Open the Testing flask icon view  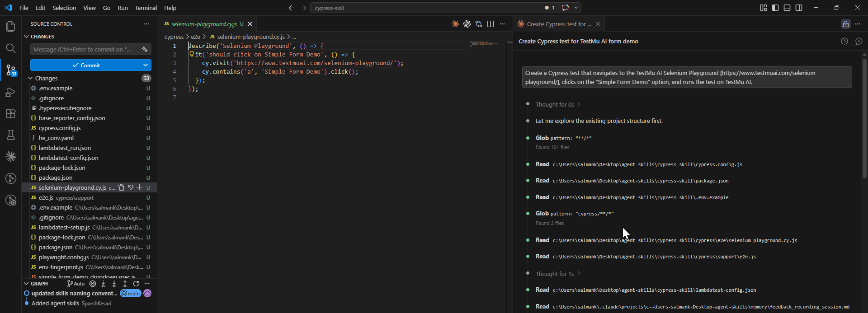11,135
